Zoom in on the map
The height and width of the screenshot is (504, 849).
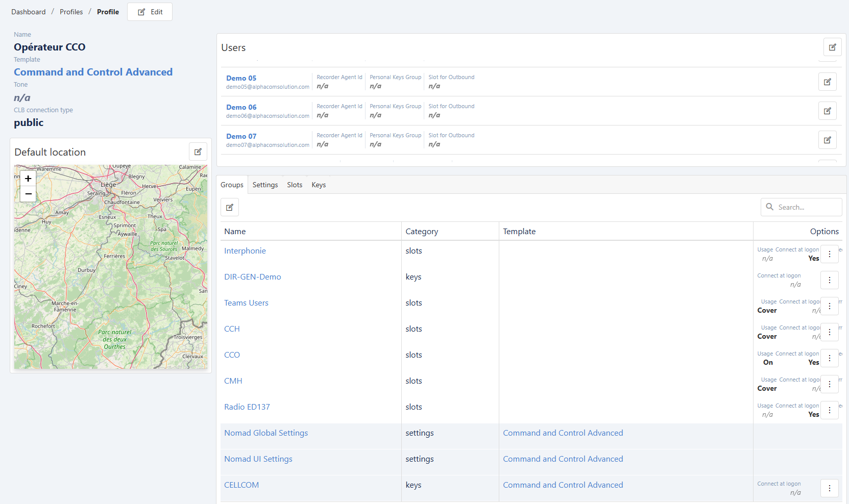tap(28, 179)
